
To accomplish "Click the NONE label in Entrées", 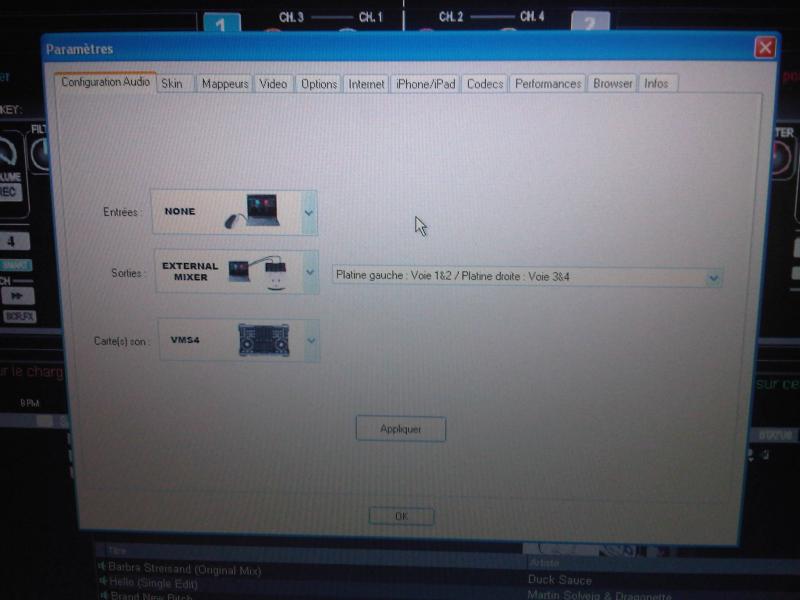I will click(180, 211).
